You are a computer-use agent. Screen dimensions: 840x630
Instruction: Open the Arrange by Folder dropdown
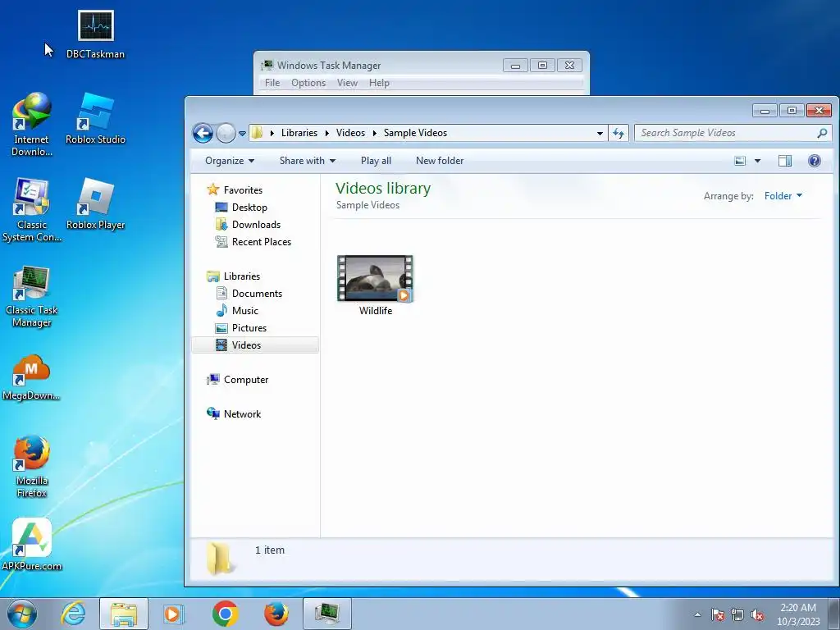tap(783, 196)
